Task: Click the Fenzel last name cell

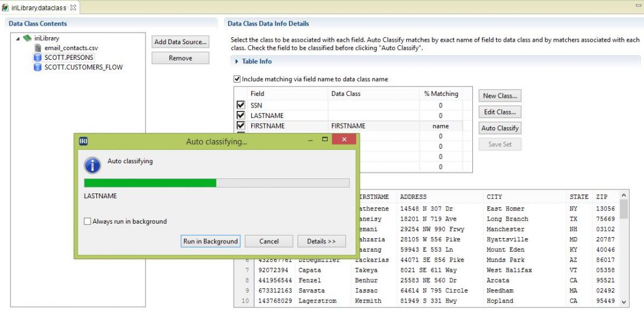Action: (x=310, y=281)
